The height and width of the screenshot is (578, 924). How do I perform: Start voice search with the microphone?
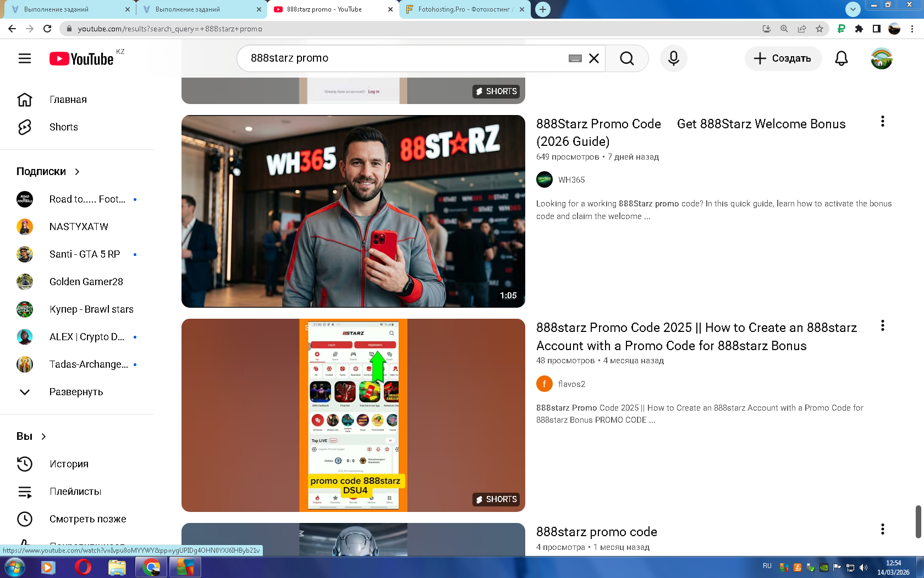point(673,58)
